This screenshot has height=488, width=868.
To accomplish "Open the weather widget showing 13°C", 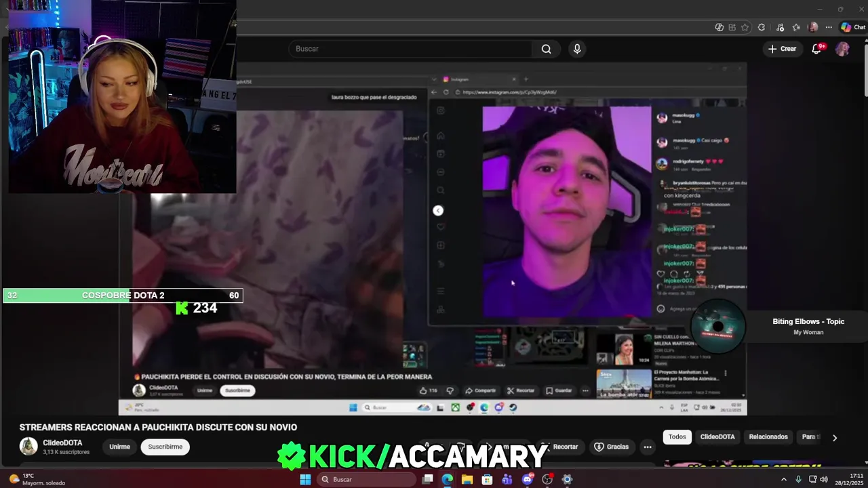I will coord(38,479).
